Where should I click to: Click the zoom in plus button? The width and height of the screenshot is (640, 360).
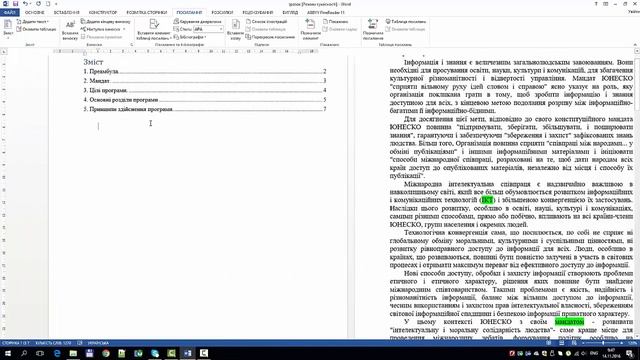pyautogui.click(x=622, y=343)
